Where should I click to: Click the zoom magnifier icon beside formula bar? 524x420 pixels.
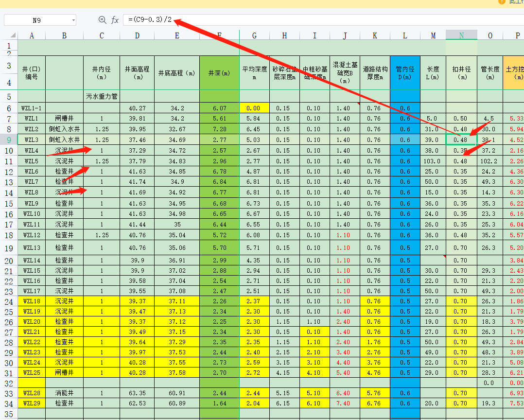point(102,20)
